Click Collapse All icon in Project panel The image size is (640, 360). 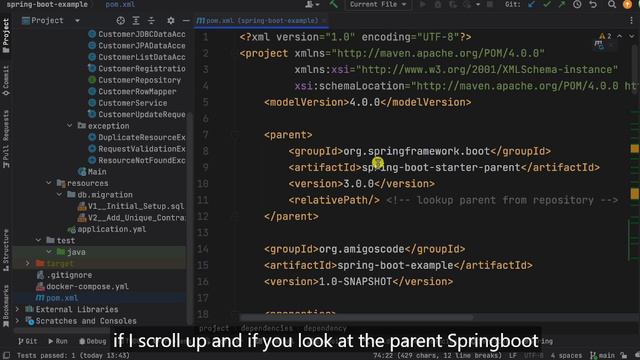pyautogui.click(x=151, y=21)
